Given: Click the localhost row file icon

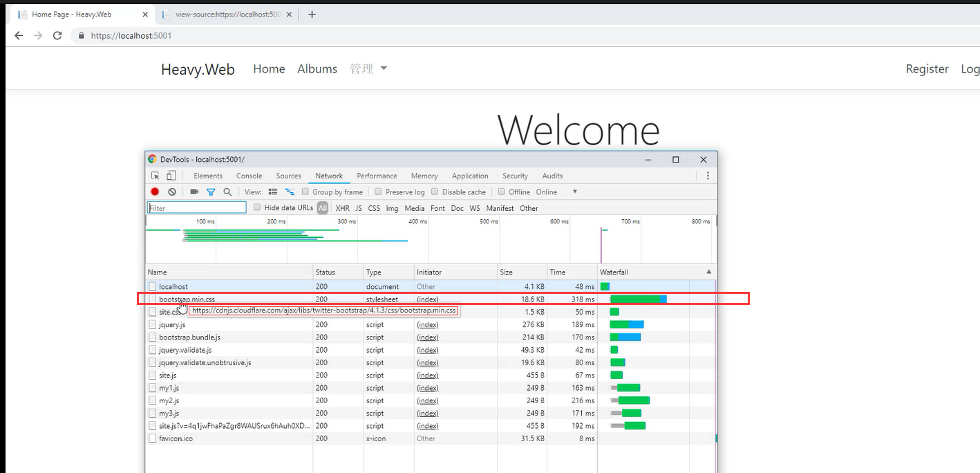Looking at the screenshot, I should (x=153, y=286).
